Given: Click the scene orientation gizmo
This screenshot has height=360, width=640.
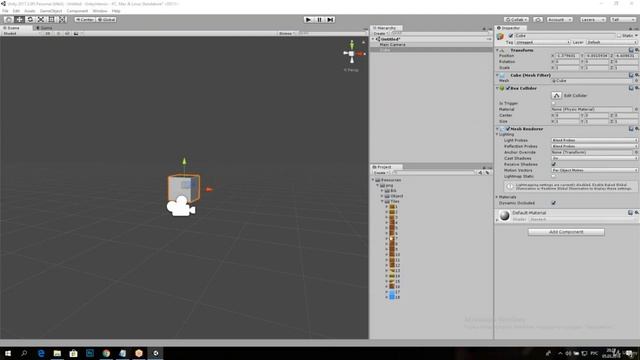Looking at the screenshot, I should (x=352, y=53).
